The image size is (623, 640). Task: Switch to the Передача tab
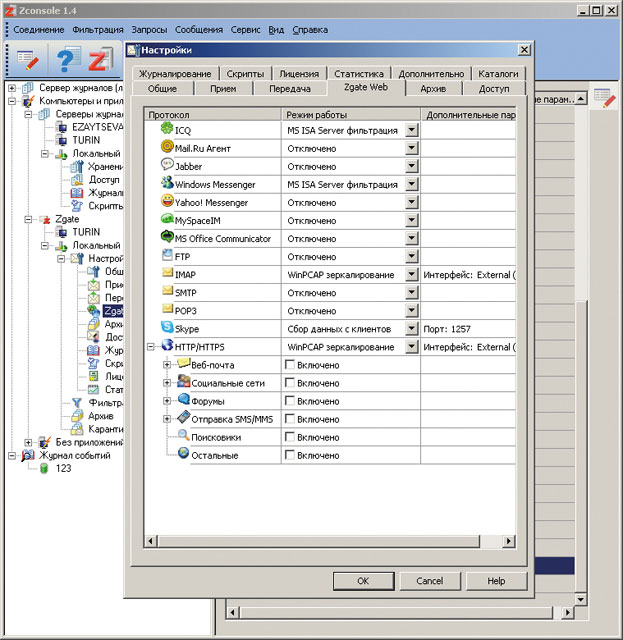[290, 89]
